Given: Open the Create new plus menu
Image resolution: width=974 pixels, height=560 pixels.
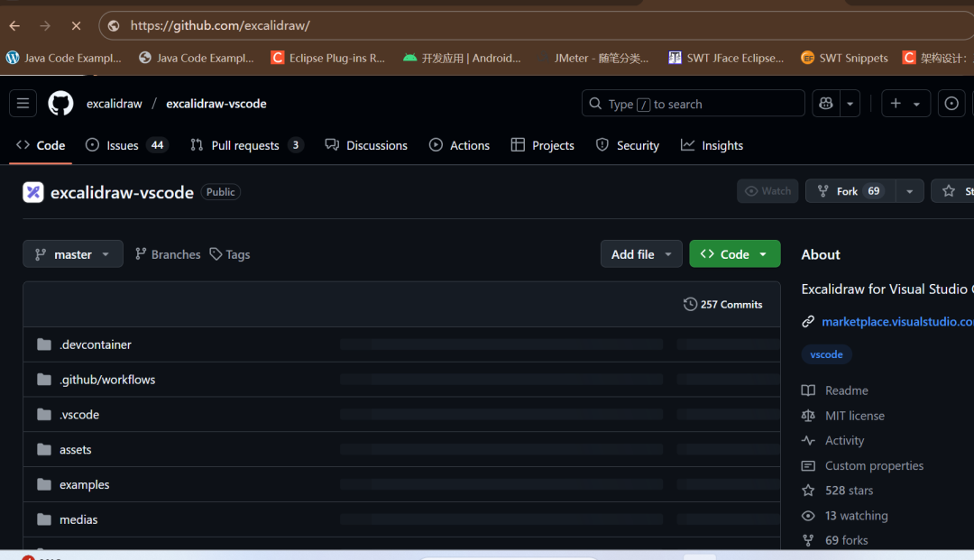Looking at the screenshot, I should click(x=905, y=104).
